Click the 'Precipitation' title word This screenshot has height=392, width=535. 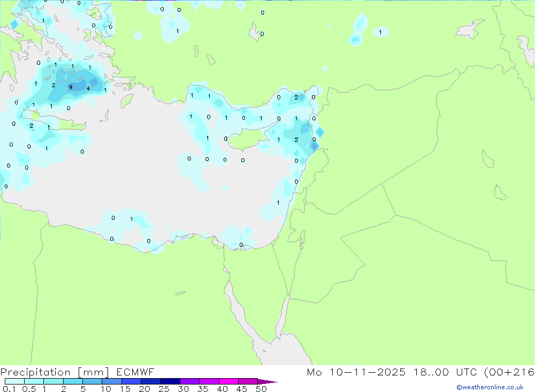[x=35, y=372]
